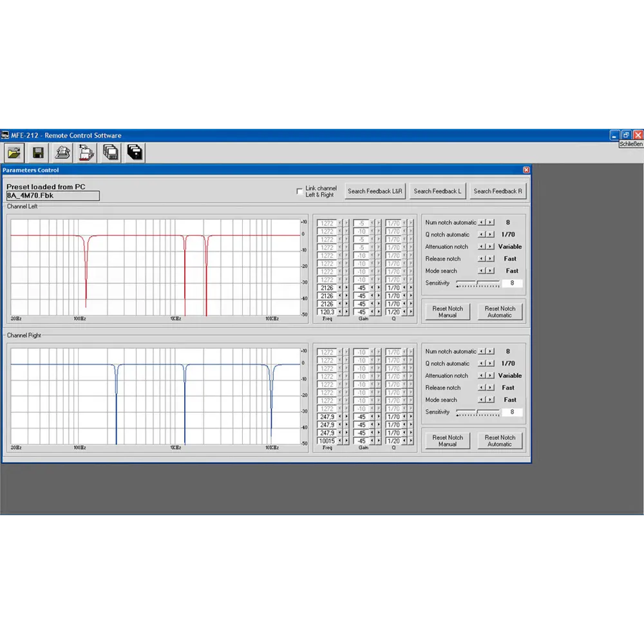The height and width of the screenshot is (644, 644).
Task: Click the single floppy disk save icon
Action: click(x=38, y=153)
